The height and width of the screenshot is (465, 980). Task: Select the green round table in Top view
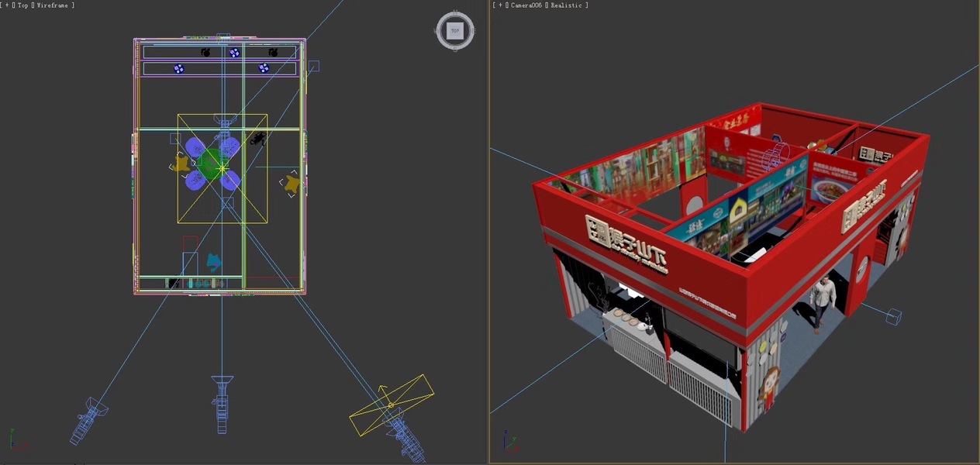tap(209, 164)
